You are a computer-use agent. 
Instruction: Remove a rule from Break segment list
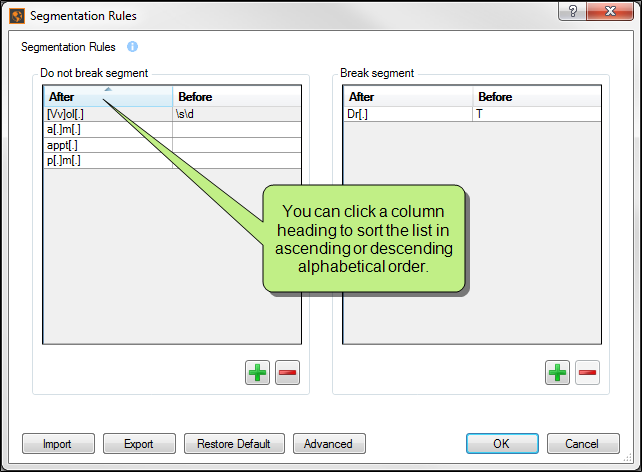pyautogui.click(x=587, y=373)
